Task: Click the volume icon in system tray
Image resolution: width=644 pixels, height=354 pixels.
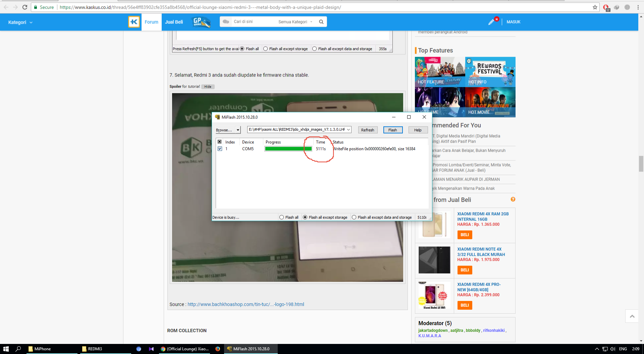Action: click(613, 349)
